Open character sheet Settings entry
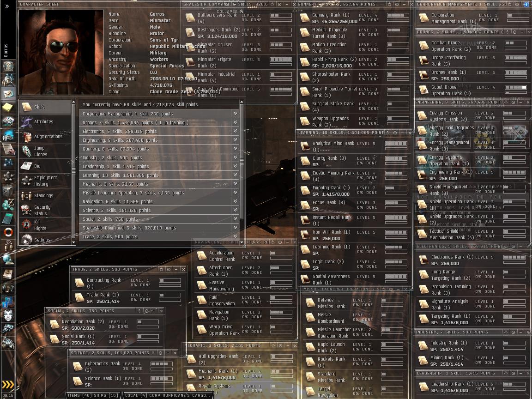The height and width of the screenshot is (399, 532). tap(45, 240)
